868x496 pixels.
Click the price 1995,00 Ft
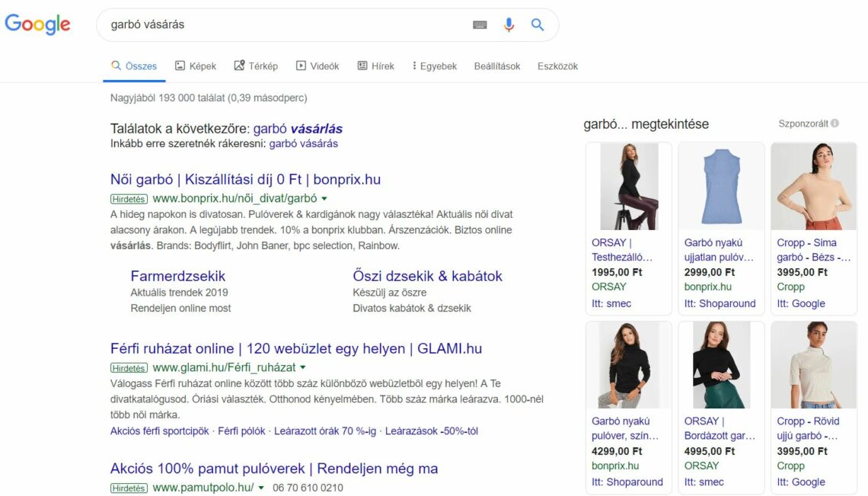617,272
